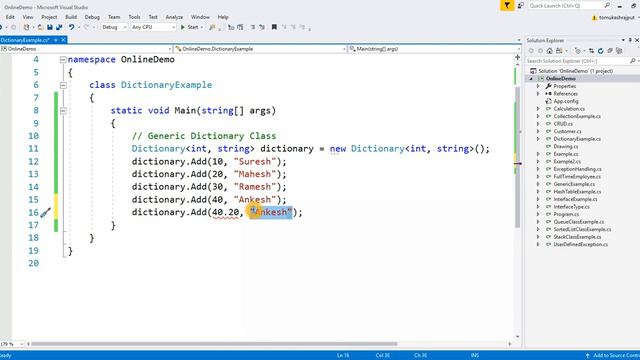Click the editor horizontal scrollbar thumb

tap(214, 344)
